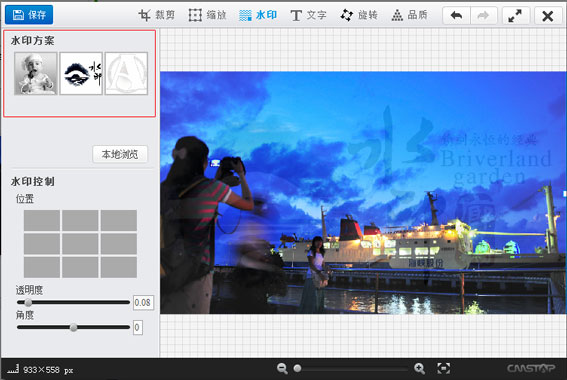Choose the ink-painting watermark thumbnail
The image size is (567, 380).
(x=81, y=73)
